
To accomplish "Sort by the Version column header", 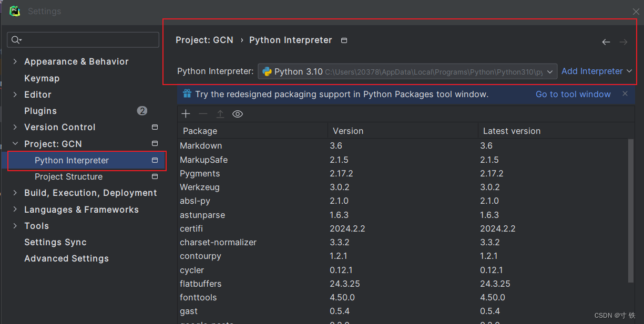I will click(403, 131).
